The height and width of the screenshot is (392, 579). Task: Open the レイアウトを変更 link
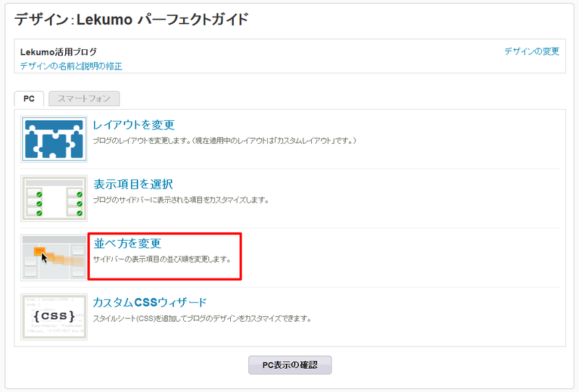pyautogui.click(x=134, y=125)
